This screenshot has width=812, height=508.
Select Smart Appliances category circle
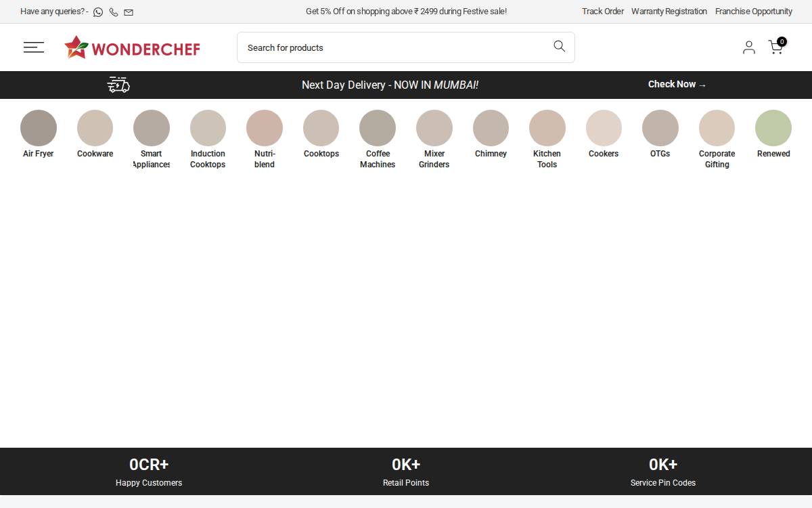(x=152, y=128)
